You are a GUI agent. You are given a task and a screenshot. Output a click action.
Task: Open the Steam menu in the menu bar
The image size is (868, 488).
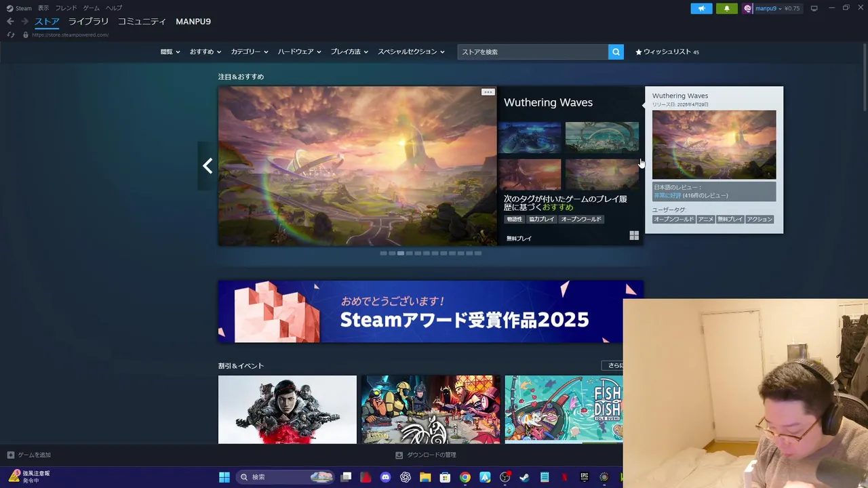20,8
